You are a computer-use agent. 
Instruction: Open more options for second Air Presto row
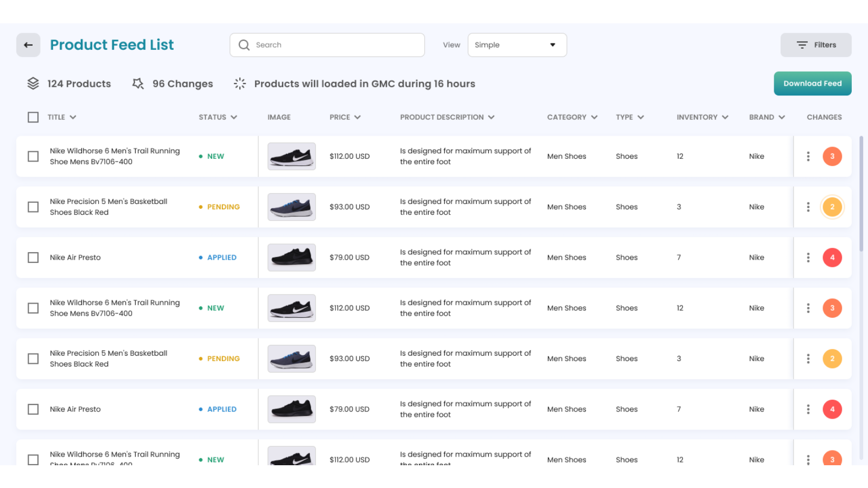(808, 409)
